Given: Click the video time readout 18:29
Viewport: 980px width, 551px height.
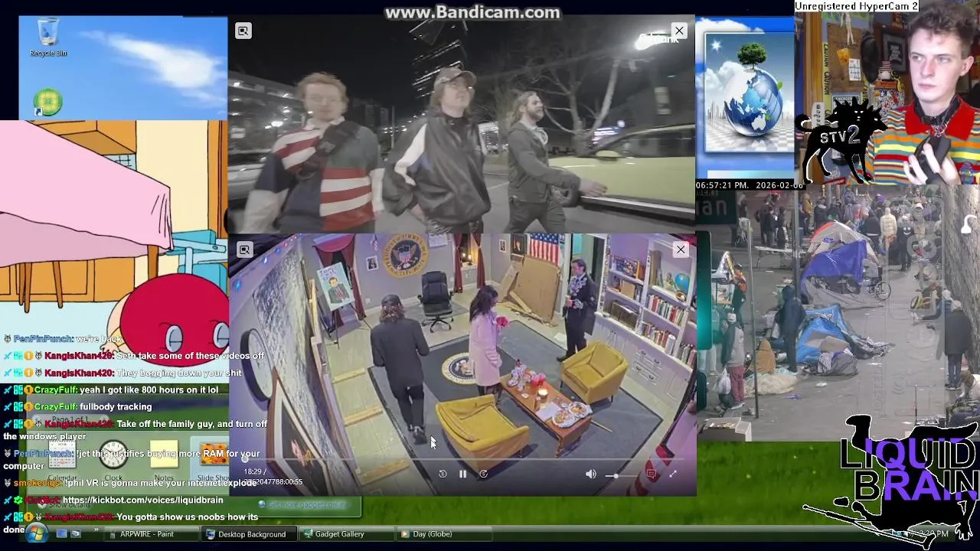Looking at the screenshot, I should click(x=253, y=472).
